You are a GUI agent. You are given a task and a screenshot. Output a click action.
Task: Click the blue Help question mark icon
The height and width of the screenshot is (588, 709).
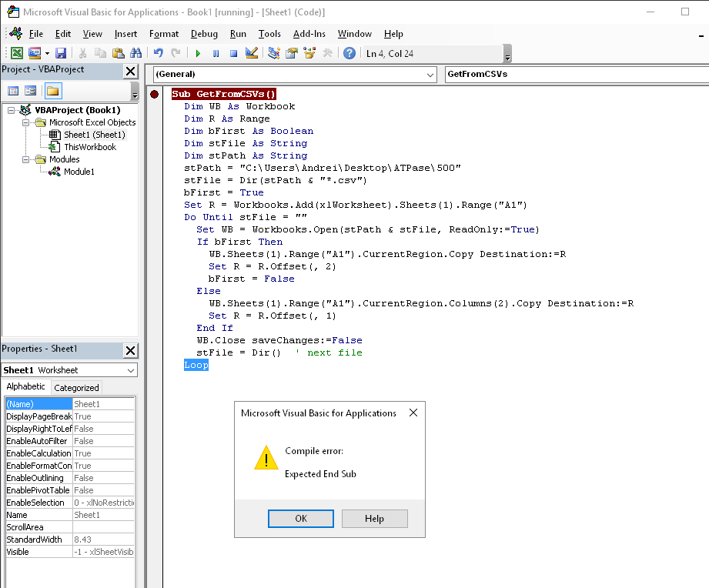(349, 53)
